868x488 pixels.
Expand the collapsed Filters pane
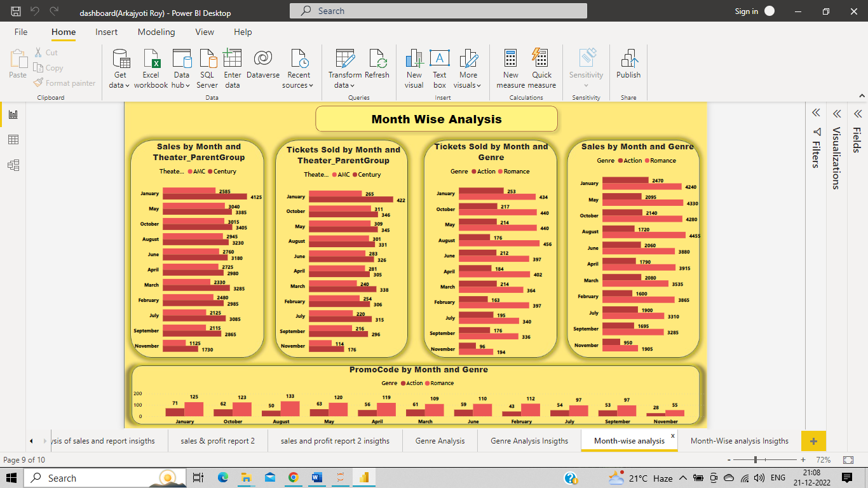pyautogui.click(x=815, y=112)
